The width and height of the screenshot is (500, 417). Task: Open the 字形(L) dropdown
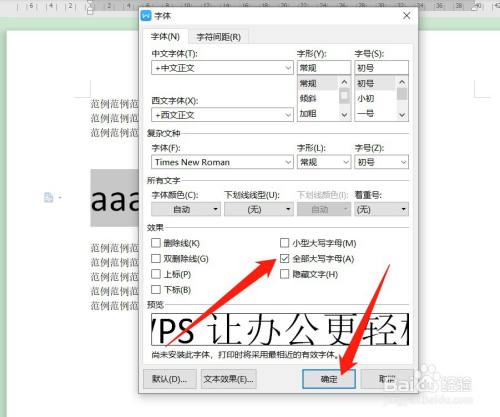(x=324, y=162)
